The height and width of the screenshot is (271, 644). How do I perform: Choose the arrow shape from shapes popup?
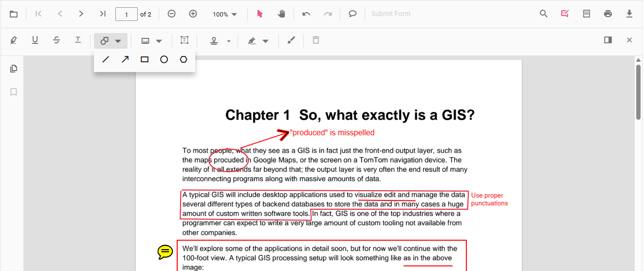[125, 59]
